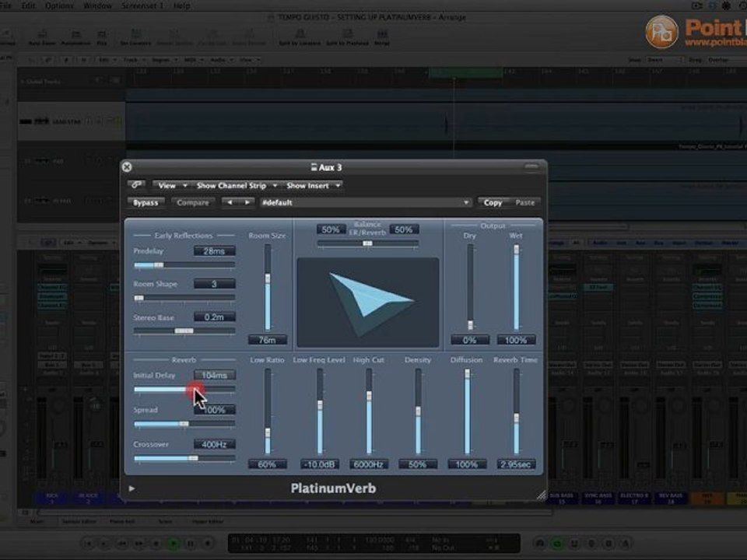747x560 pixels.
Task: Click the Copy button
Action: click(493, 202)
